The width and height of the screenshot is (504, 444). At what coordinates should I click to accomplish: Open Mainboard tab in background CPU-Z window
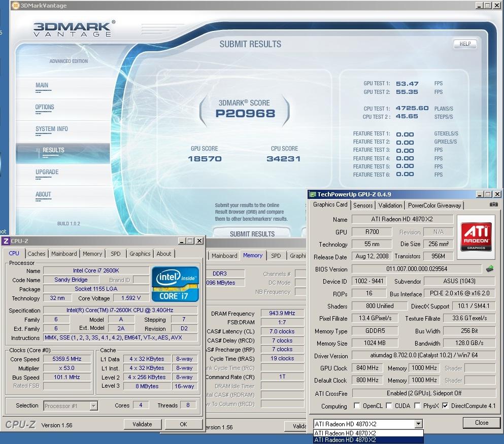pos(224,255)
